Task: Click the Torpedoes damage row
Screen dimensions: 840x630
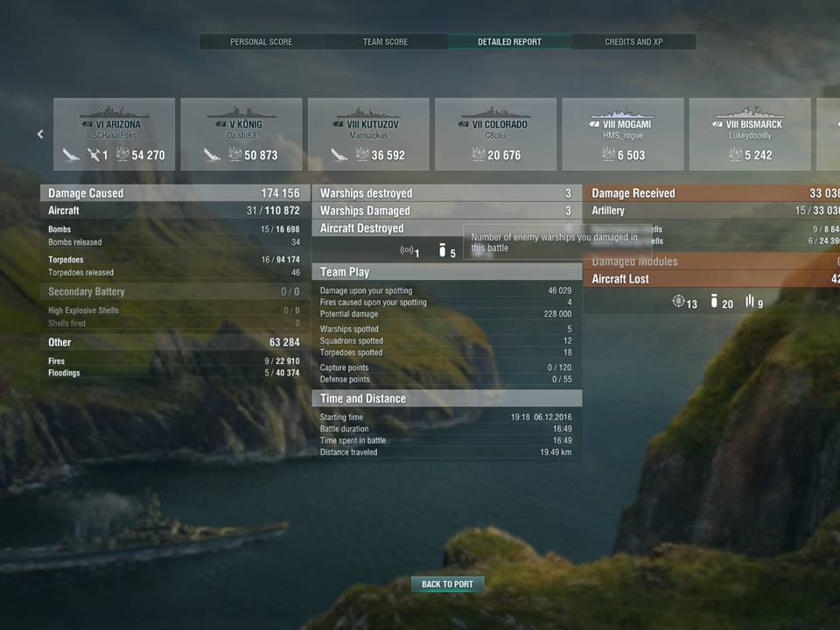Action: [x=175, y=260]
